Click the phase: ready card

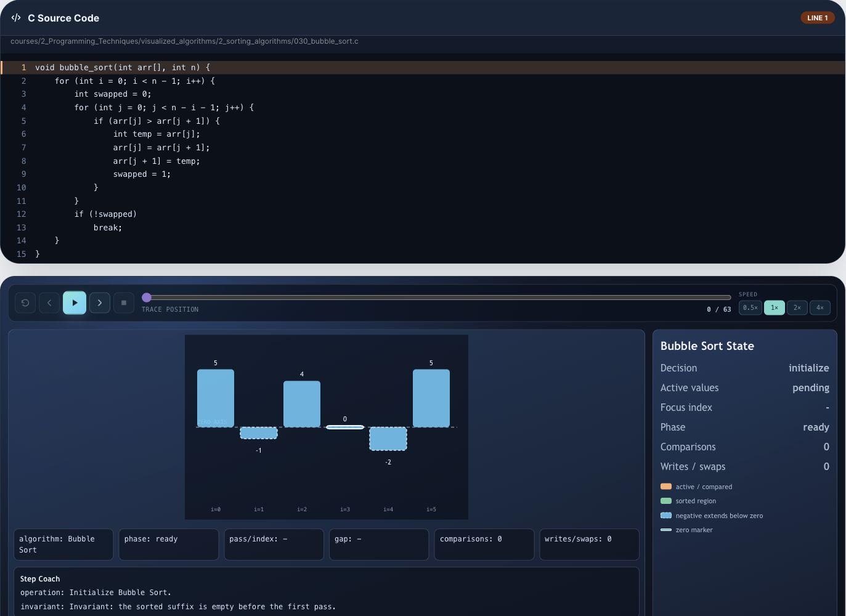[169, 545]
